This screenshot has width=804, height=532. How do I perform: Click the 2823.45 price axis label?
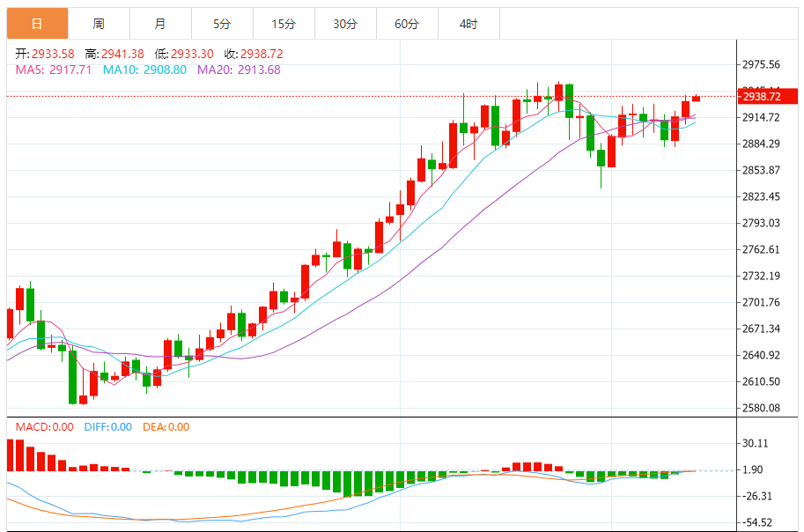762,196
